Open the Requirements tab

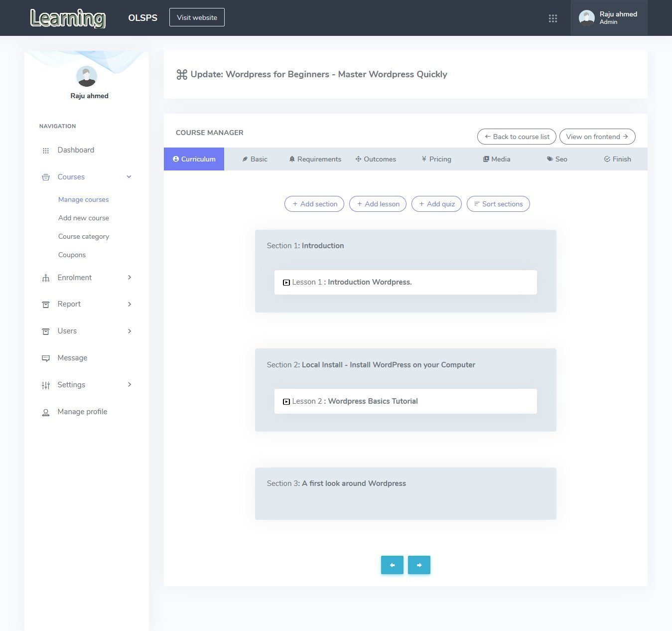(x=315, y=159)
